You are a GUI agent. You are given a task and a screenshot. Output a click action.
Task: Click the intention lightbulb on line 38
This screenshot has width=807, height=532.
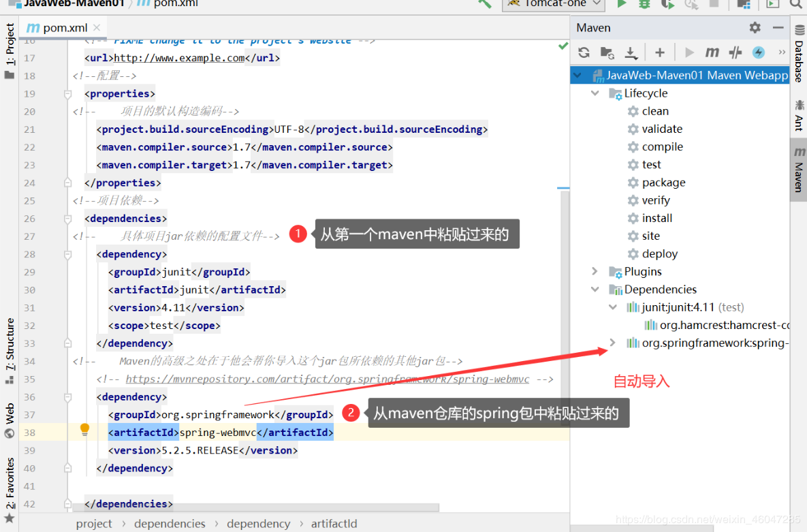(85, 430)
